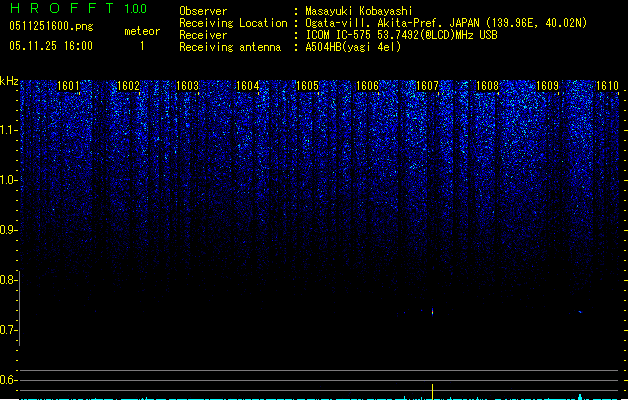Click the 0.8 kHz frequency axis label
This screenshot has width=629, height=400.
pos(8,280)
